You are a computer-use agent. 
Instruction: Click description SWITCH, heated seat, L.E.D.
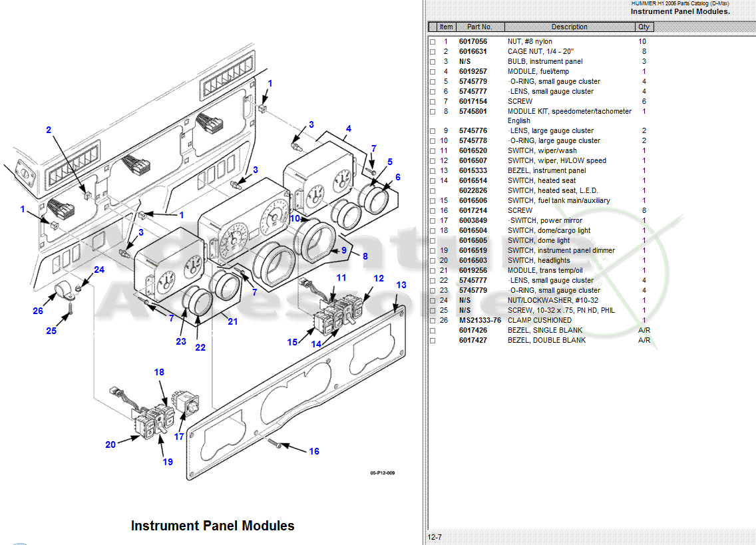coord(552,190)
